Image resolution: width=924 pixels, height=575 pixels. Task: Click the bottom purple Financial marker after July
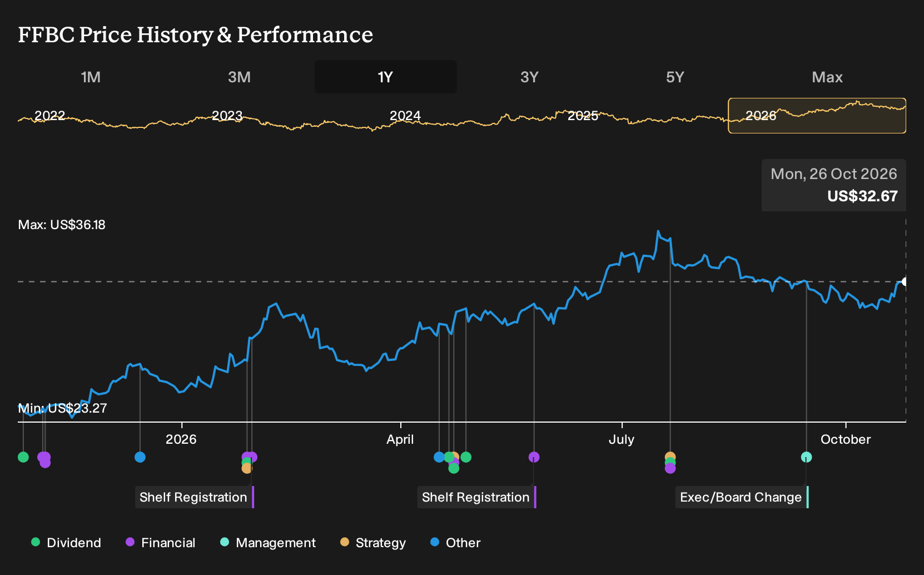tap(670, 468)
